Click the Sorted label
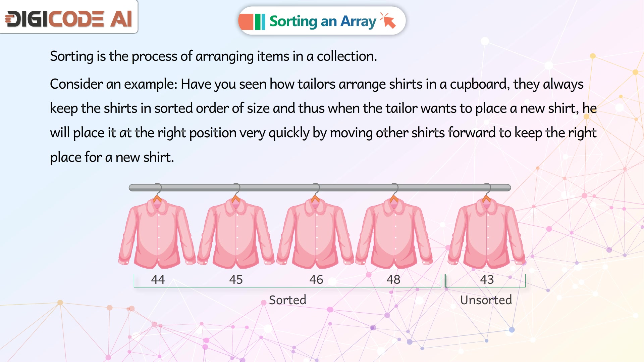The width and height of the screenshot is (644, 362). [287, 300]
